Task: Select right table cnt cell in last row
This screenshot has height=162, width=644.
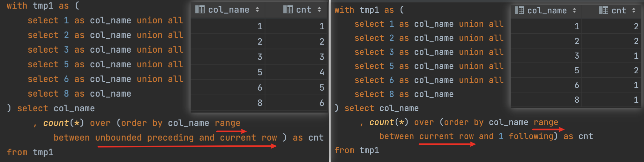Action: click(x=636, y=100)
